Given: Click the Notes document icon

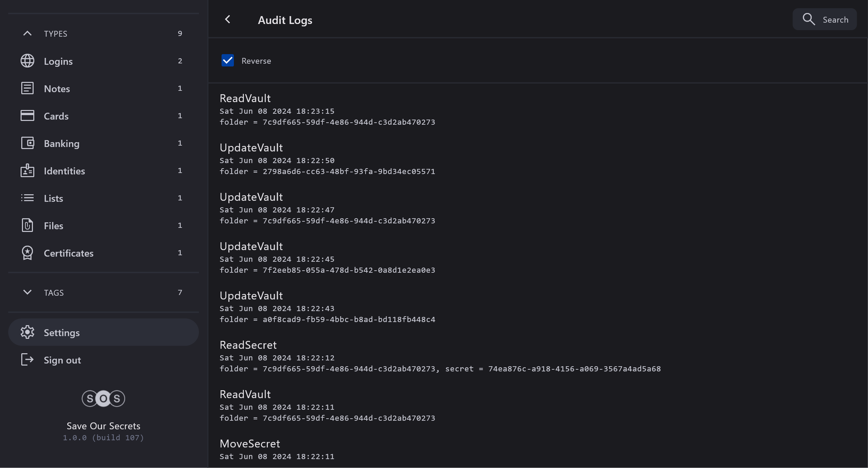Looking at the screenshot, I should (27, 88).
